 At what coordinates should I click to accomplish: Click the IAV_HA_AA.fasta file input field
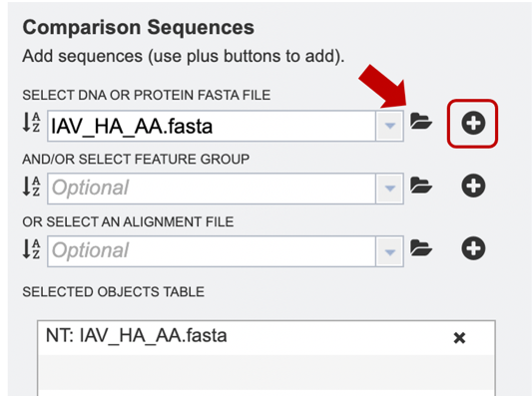click(x=212, y=126)
